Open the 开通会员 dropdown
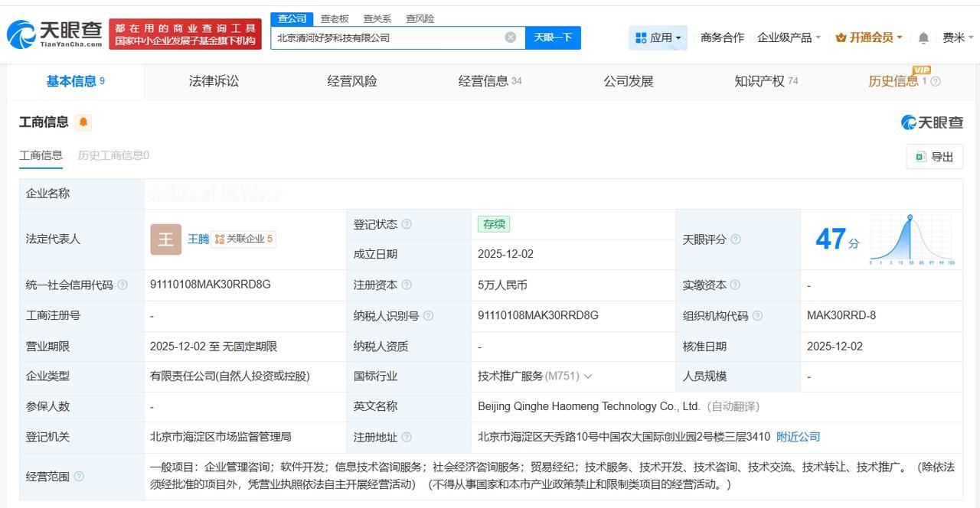The width and height of the screenshot is (980, 508). (869, 37)
